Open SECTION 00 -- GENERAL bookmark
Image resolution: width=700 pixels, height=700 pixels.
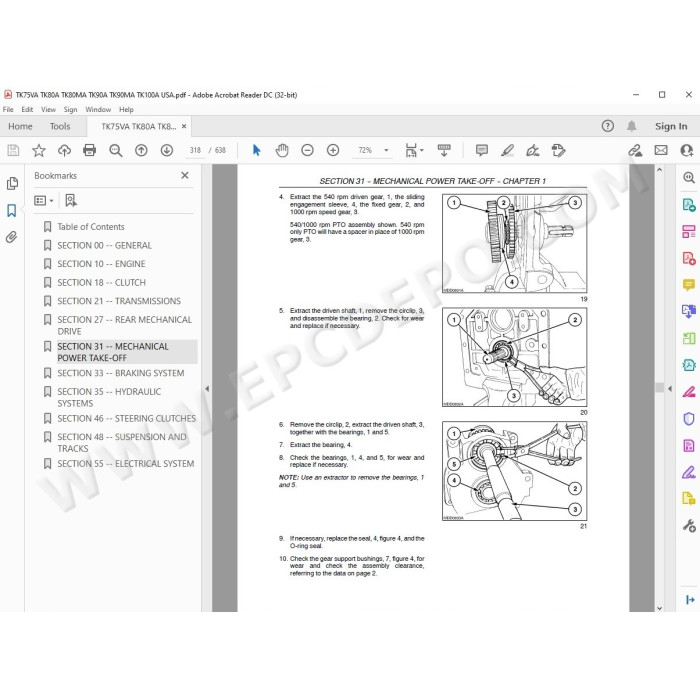coord(104,246)
